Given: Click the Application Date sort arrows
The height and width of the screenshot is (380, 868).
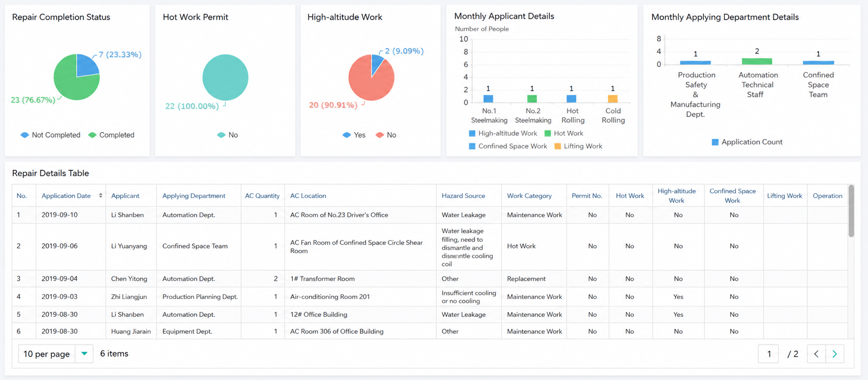Looking at the screenshot, I should pyautogui.click(x=100, y=195).
